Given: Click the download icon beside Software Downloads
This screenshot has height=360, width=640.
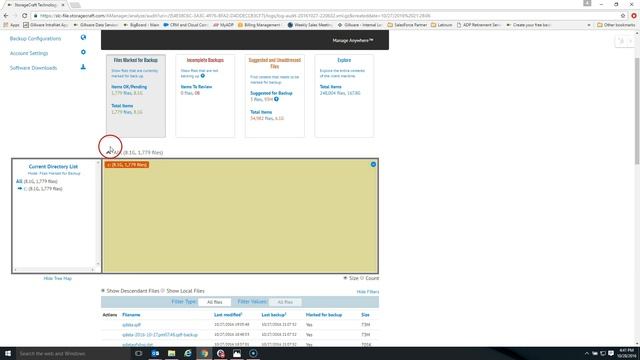Looking at the screenshot, I should point(83,67).
